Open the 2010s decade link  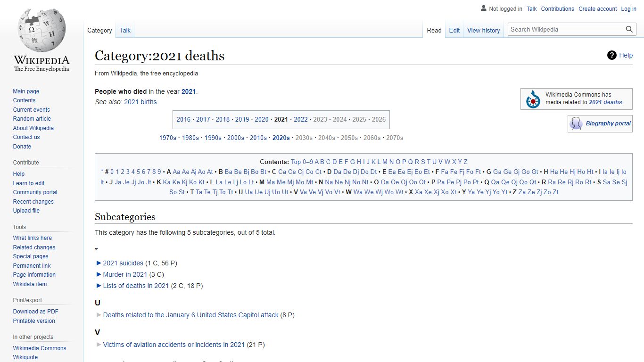[x=258, y=138]
